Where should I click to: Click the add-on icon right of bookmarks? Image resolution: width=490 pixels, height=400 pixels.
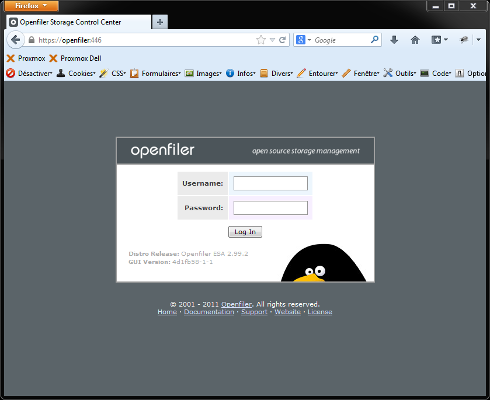tap(464, 40)
